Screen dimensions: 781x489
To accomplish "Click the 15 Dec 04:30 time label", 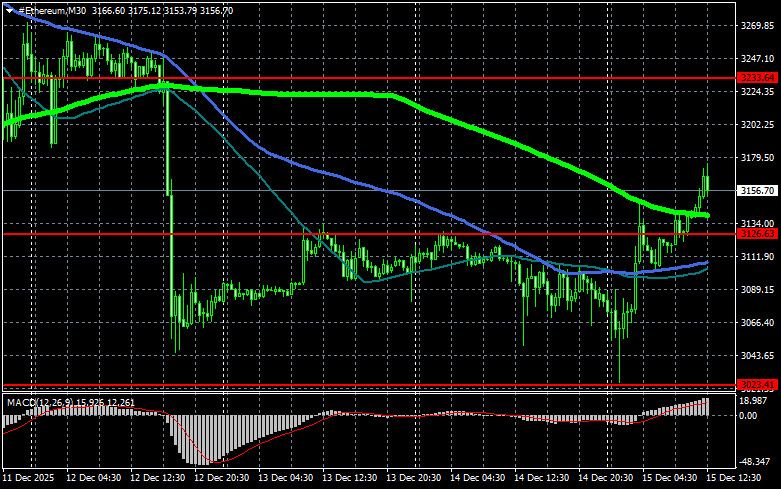I will tap(669, 478).
